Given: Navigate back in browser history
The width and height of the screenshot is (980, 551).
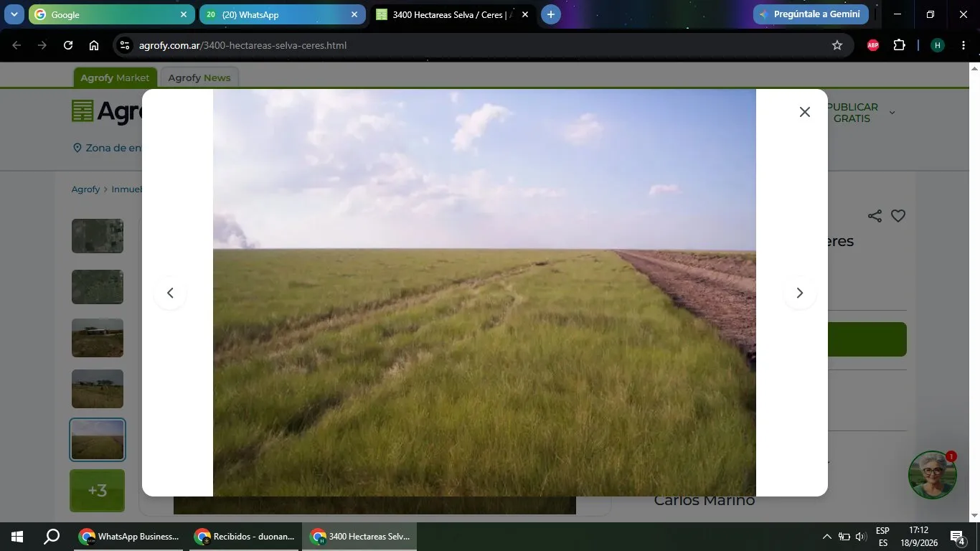Looking at the screenshot, I should [17, 45].
